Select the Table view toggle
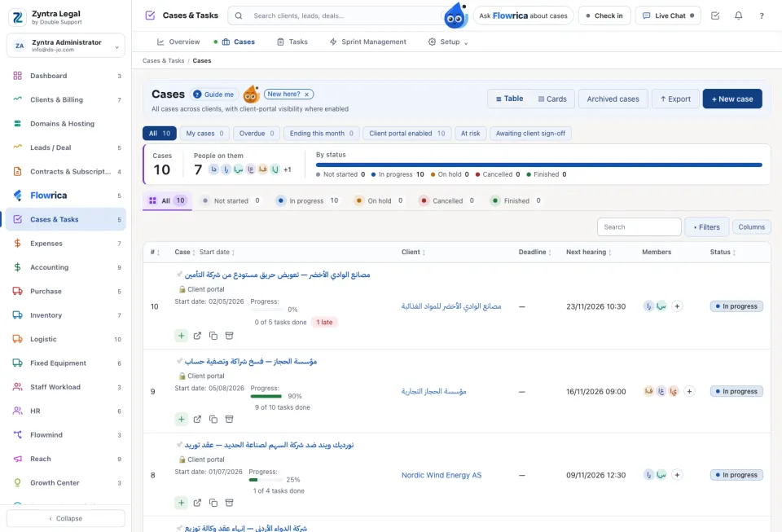Viewport: 782px width, 532px height. [x=509, y=99]
